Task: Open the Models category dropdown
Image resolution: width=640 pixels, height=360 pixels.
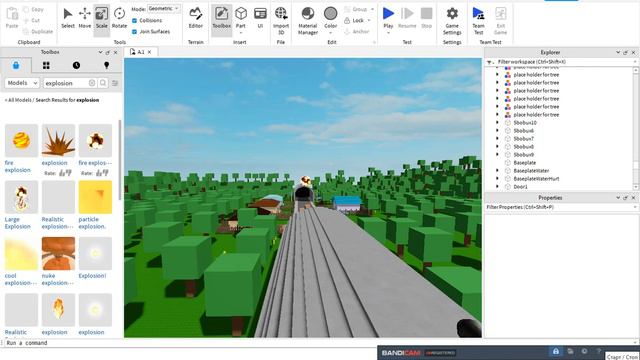Action: click(x=22, y=83)
